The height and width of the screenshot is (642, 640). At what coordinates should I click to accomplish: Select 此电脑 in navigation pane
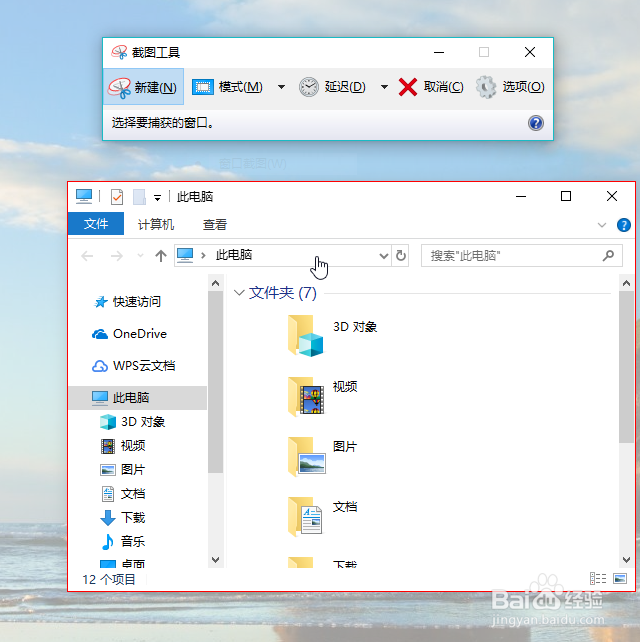click(138, 398)
